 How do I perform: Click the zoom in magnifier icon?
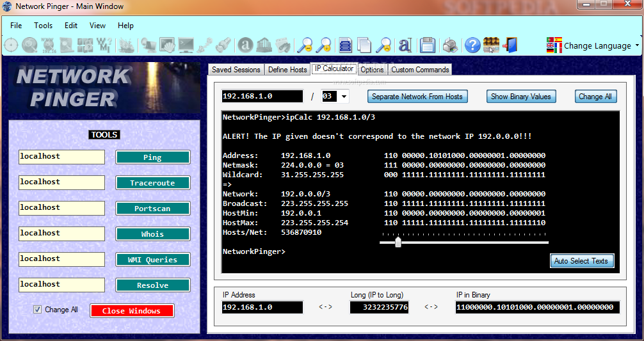[x=324, y=45]
